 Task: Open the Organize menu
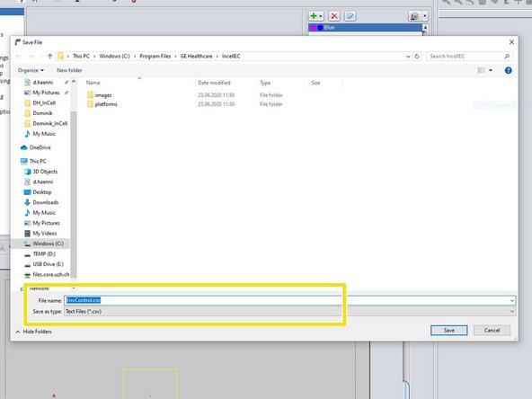coord(31,70)
